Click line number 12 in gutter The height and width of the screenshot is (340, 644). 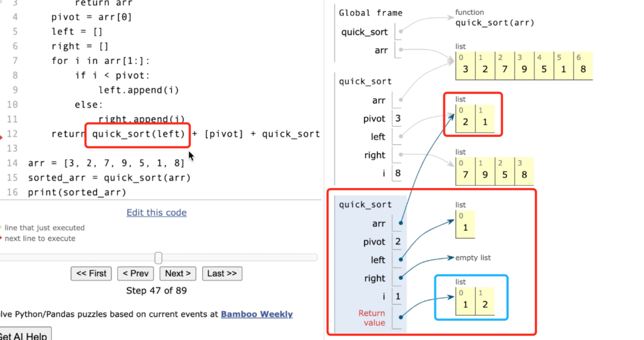(x=13, y=134)
